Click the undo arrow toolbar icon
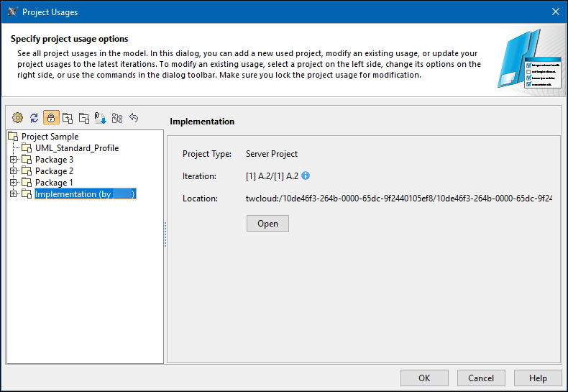This screenshot has width=568, height=392. pyautogui.click(x=134, y=118)
